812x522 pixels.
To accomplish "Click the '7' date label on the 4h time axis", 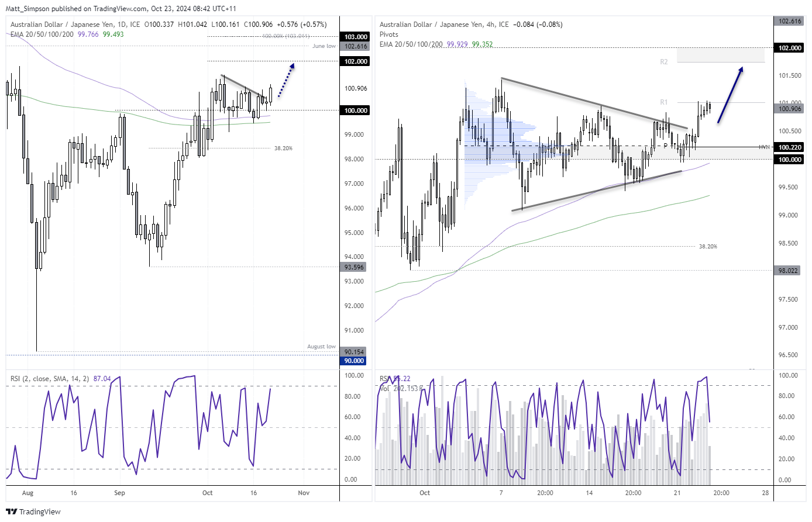I will click(x=501, y=493).
